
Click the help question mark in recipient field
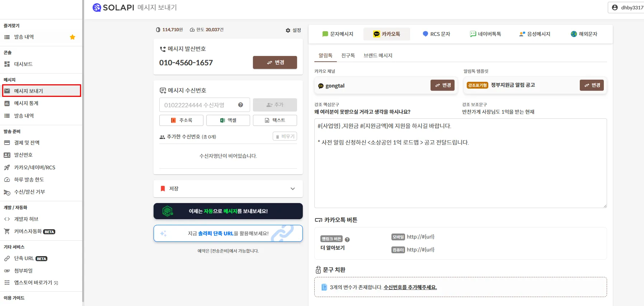click(241, 105)
